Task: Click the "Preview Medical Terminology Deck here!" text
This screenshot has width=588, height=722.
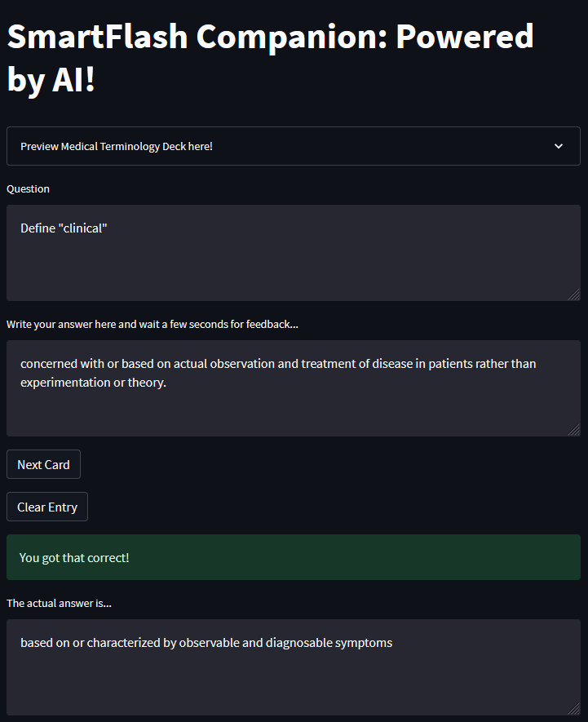Action: pos(117,146)
